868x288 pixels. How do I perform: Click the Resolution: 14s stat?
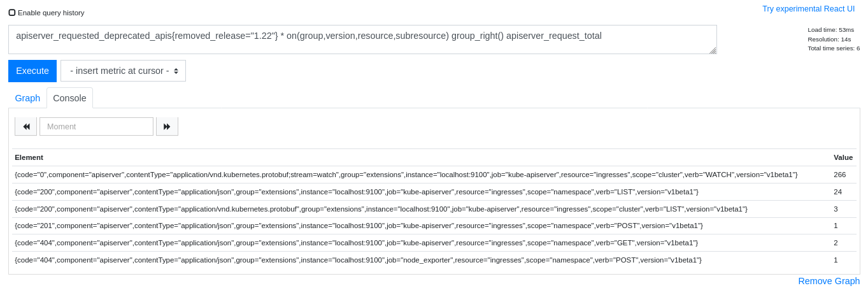(x=829, y=40)
